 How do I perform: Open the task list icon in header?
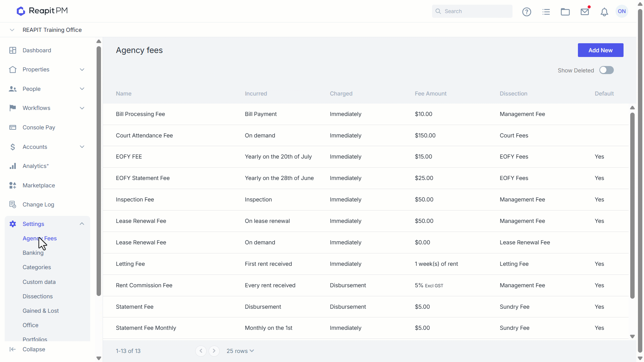point(546,12)
